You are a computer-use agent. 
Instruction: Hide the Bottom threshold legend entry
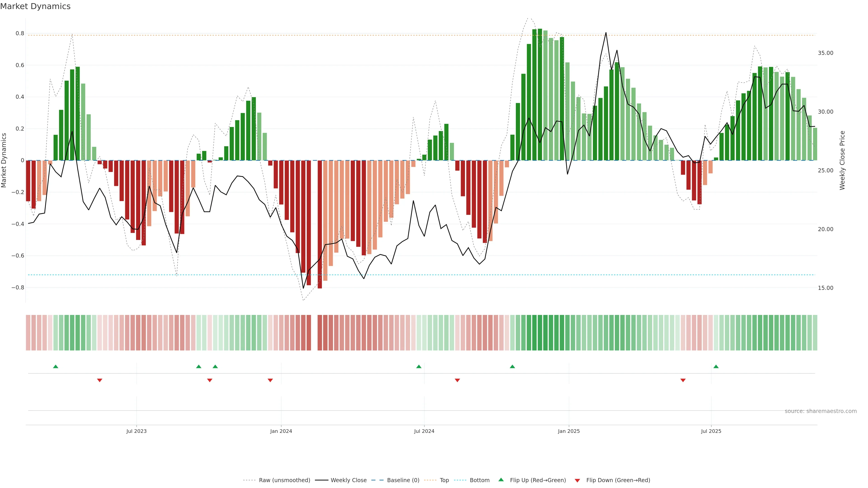tap(479, 480)
